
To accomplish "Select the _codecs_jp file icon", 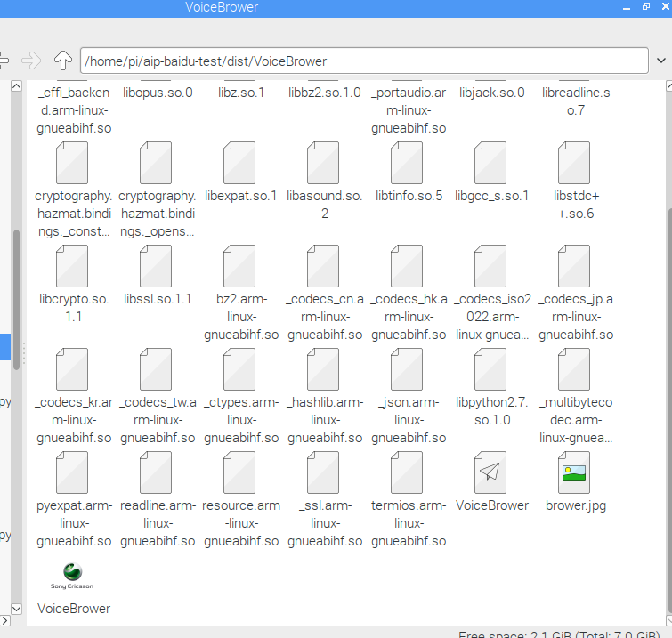I will (574, 267).
